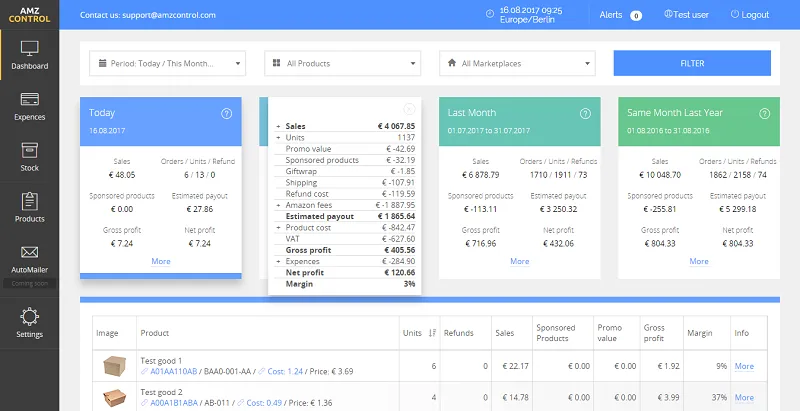The image size is (800, 411).
Task: Go to Expences via the card icon
Action: coord(29,100)
